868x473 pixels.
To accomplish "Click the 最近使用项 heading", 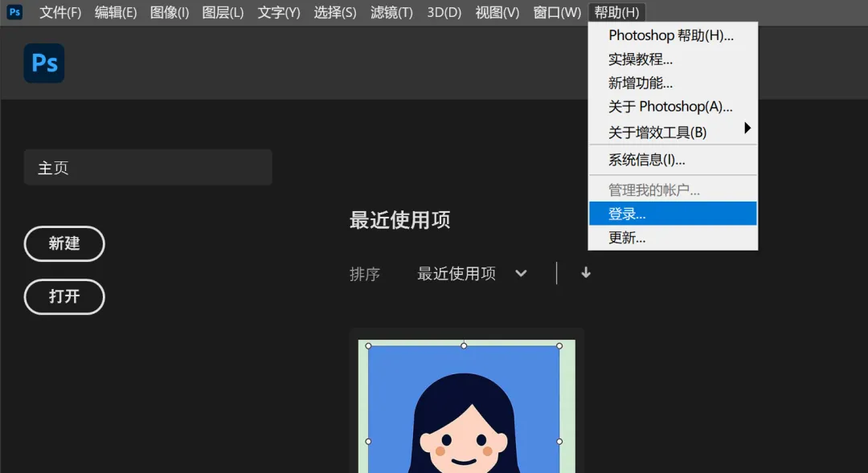I will tap(399, 220).
